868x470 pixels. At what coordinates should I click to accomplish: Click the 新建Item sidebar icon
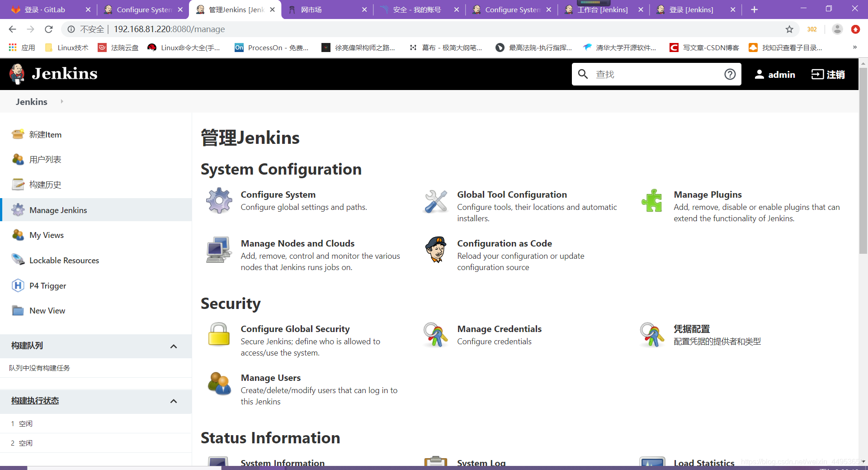tap(18, 134)
